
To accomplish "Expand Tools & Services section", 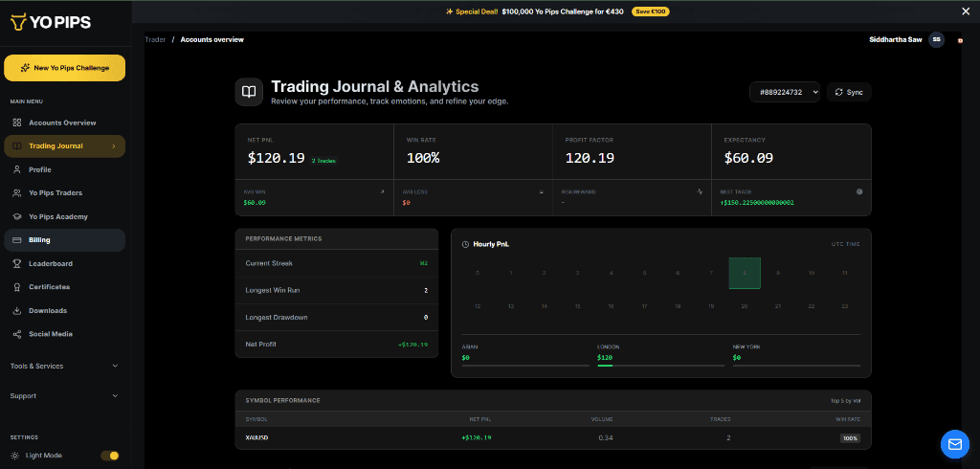I will point(64,366).
